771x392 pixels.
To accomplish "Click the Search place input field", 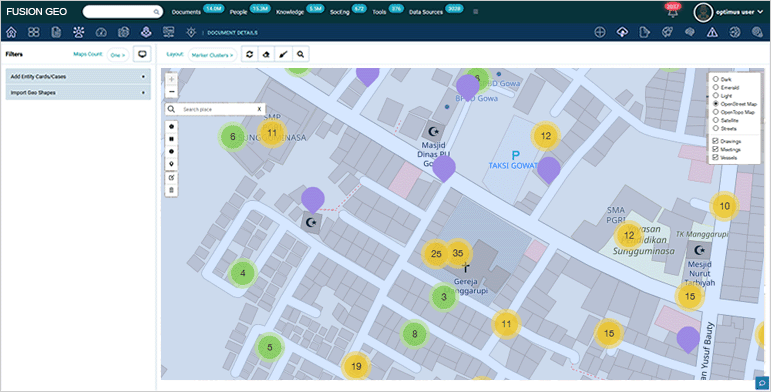I will pyautogui.click(x=216, y=109).
